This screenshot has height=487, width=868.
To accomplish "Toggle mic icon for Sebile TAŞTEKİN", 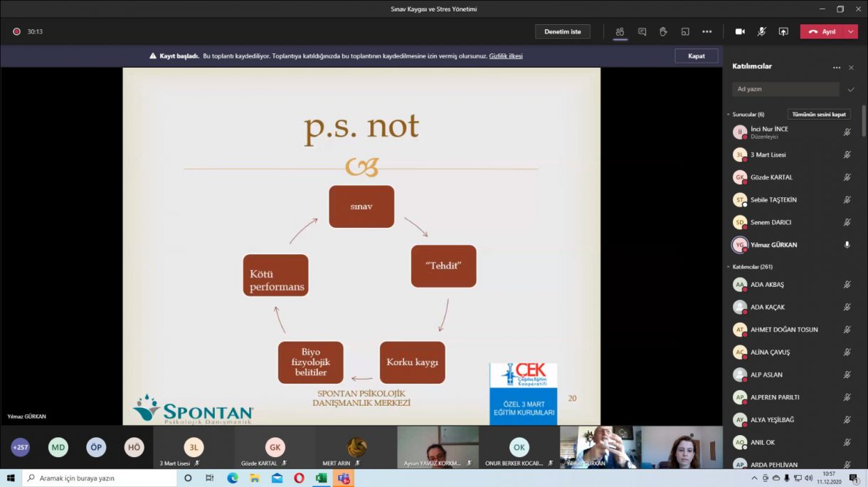I will [847, 200].
